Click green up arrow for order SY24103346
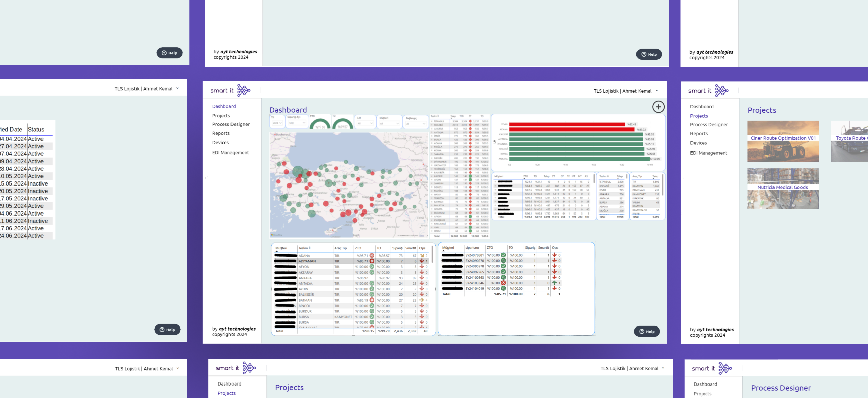 click(x=554, y=283)
